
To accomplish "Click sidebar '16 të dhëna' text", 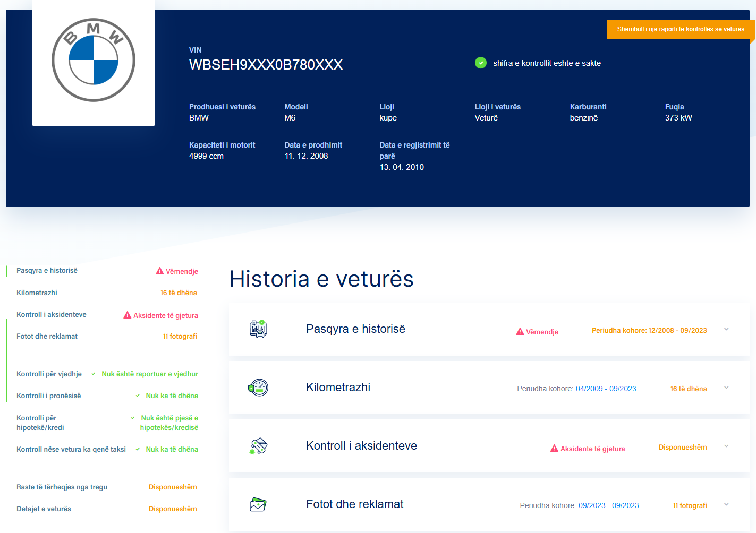I will click(x=179, y=293).
